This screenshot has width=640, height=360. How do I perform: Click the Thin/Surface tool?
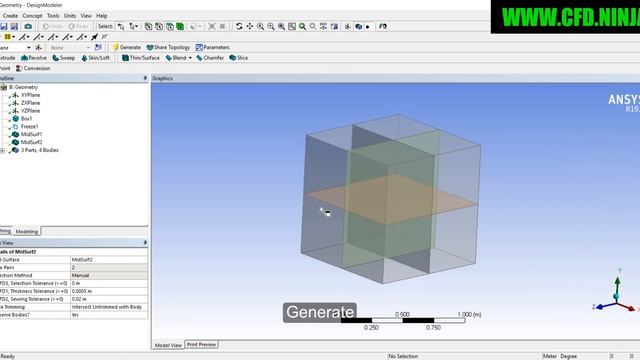tap(141, 58)
